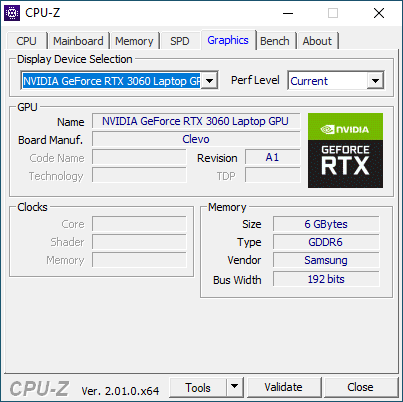
Task: Click the Board Manuf. Clevo field
Action: 196,139
